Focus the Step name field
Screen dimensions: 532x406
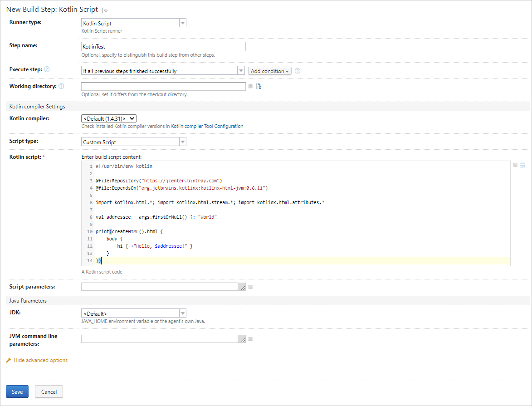click(163, 47)
